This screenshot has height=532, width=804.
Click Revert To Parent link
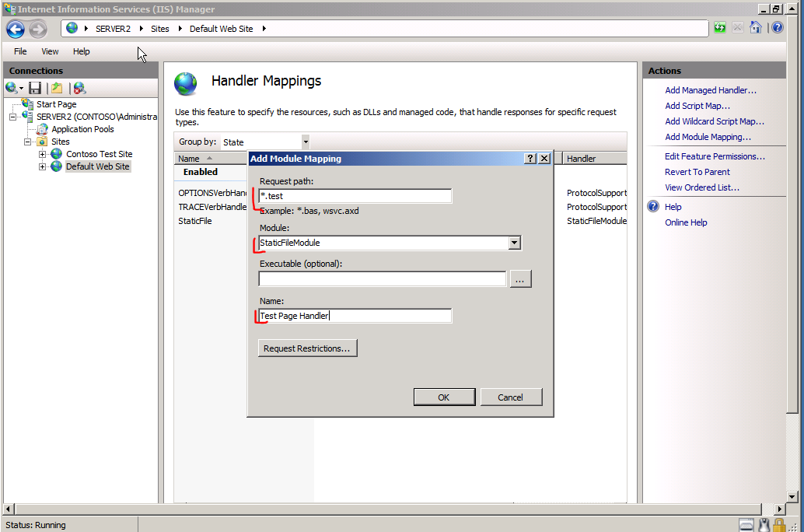pos(697,172)
